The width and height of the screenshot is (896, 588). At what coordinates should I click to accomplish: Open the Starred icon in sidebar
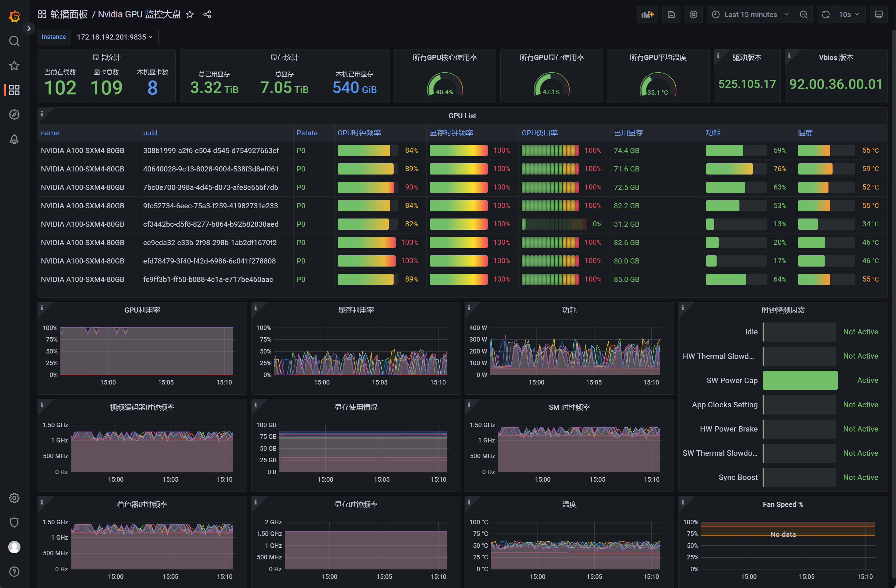14,65
